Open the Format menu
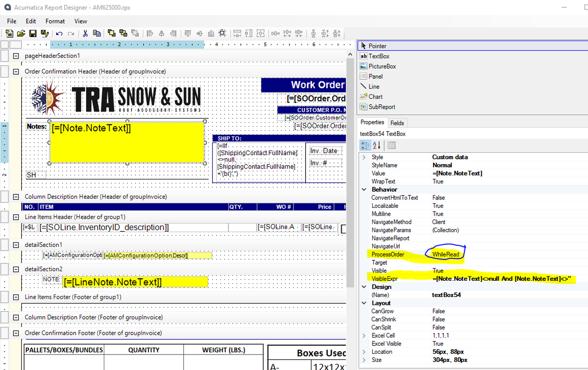 55,21
